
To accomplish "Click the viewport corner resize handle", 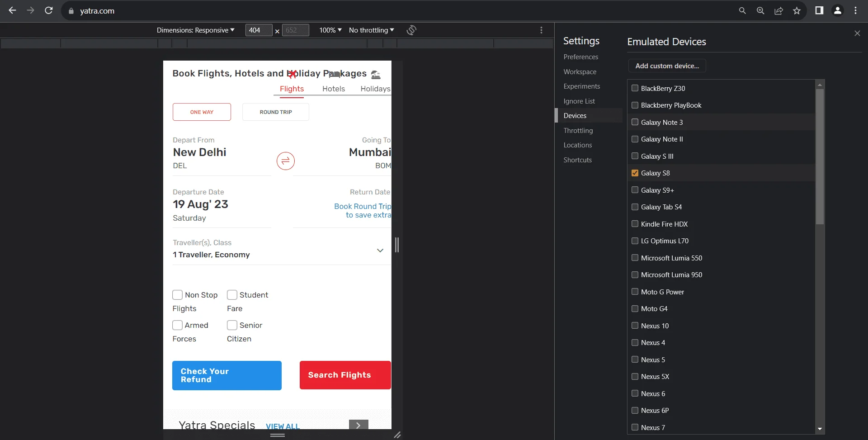I will click(397, 435).
